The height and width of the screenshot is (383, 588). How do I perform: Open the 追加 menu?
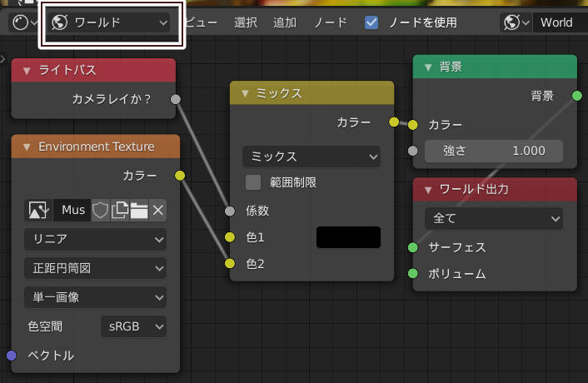285,22
